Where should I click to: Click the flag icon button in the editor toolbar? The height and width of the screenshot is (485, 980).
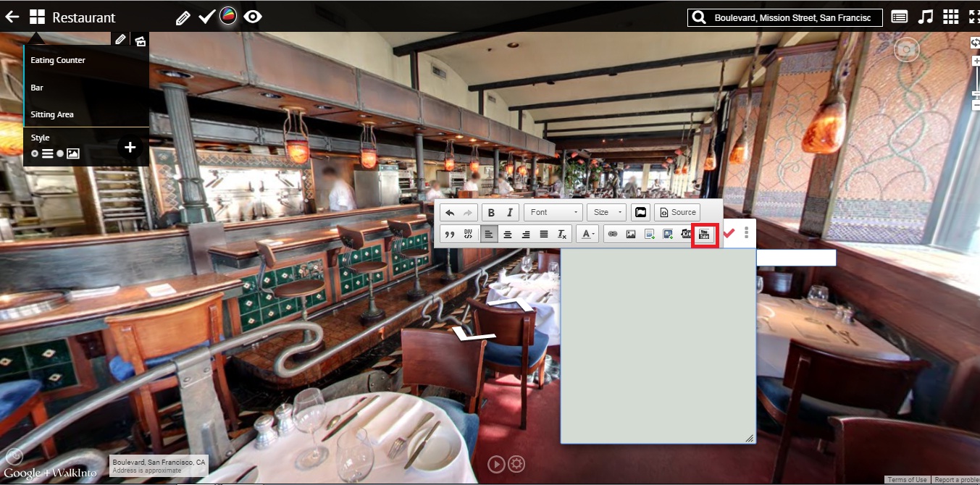click(x=640, y=212)
